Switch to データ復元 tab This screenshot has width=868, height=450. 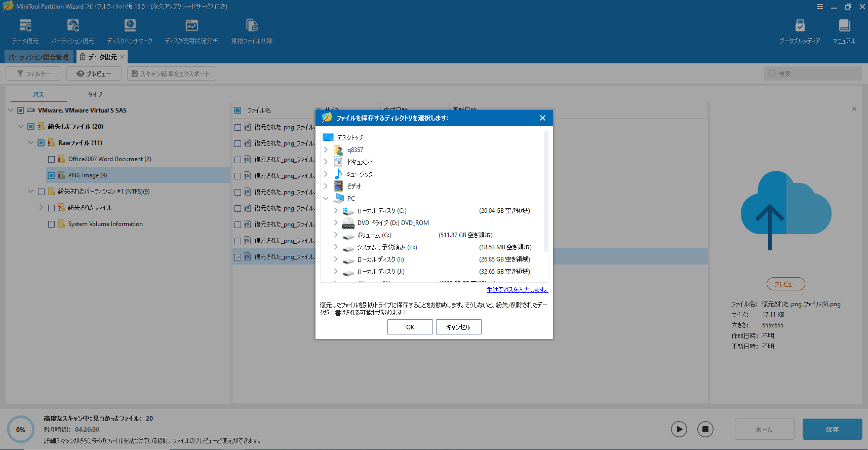(102, 57)
